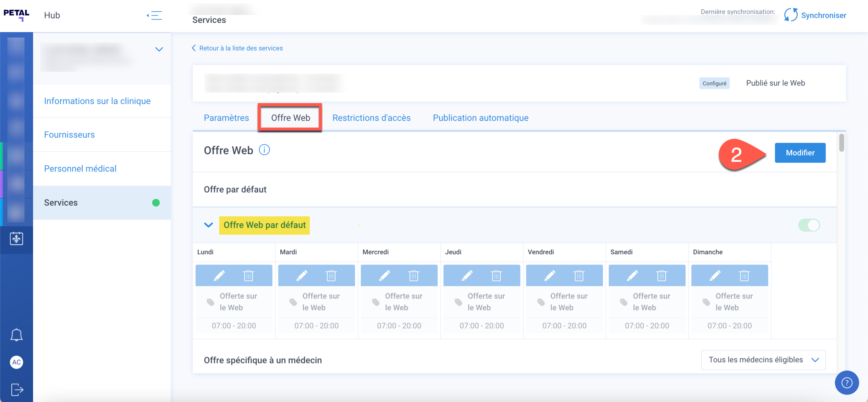Click the trash icon under Dimanche
Image resolution: width=868 pixels, height=402 pixels.
[744, 276]
